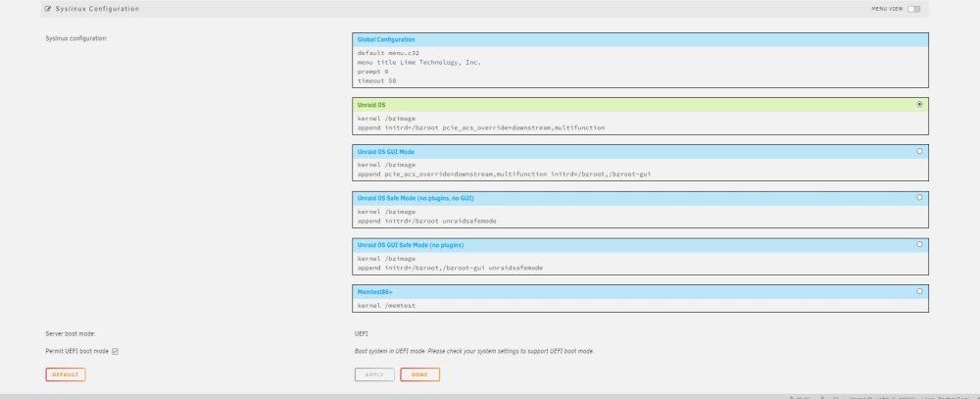Click the Default button
The image size is (980, 399).
click(x=65, y=374)
